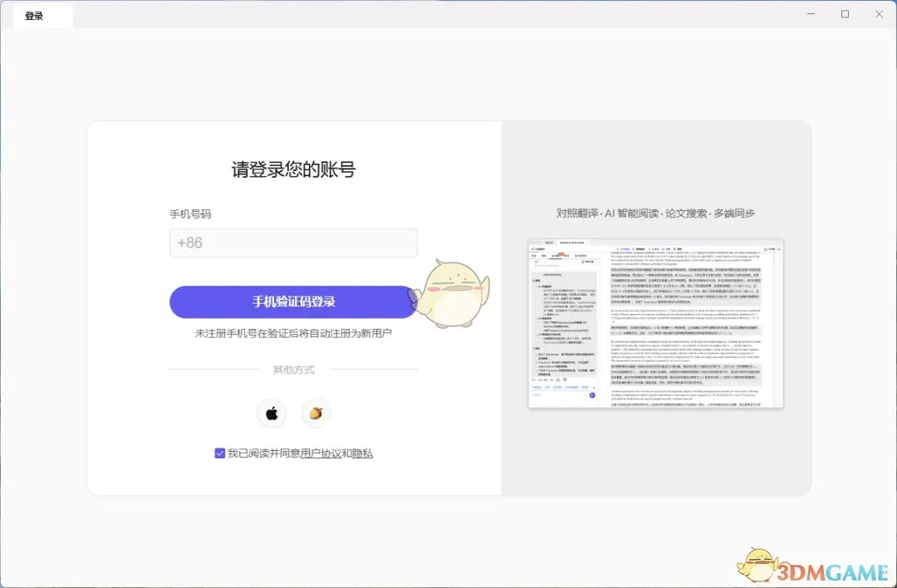Open the 隐私 link
Image resolution: width=897 pixels, height=588 pixels.
click(363, 453)
